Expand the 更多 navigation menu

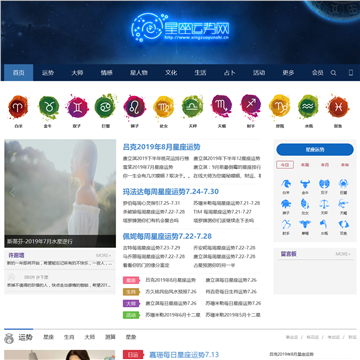pos(288,73)
